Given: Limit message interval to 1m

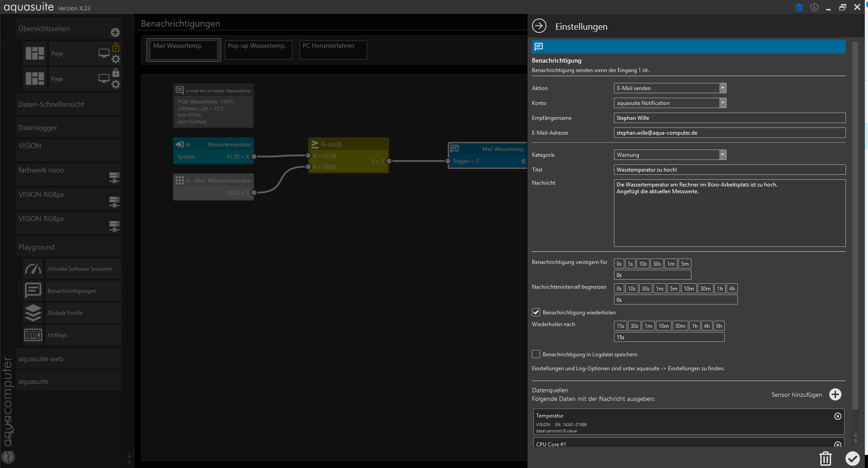Looking at the screenshot, I should (659, 289).
